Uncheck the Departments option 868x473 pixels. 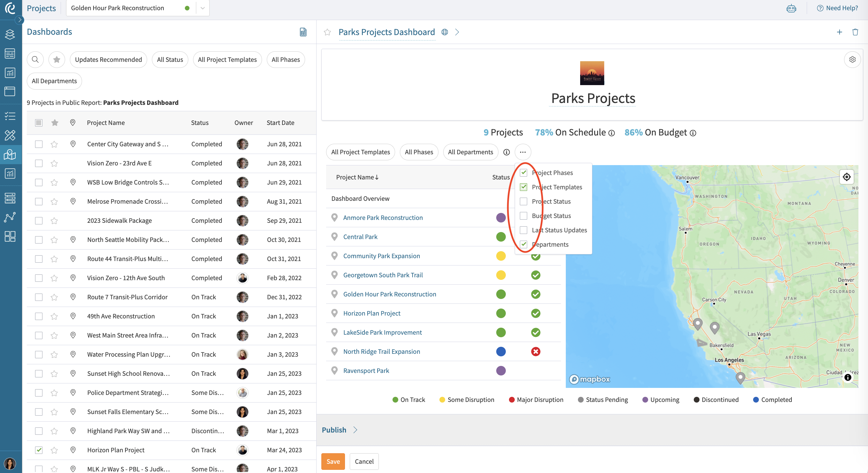coord(523,244)
